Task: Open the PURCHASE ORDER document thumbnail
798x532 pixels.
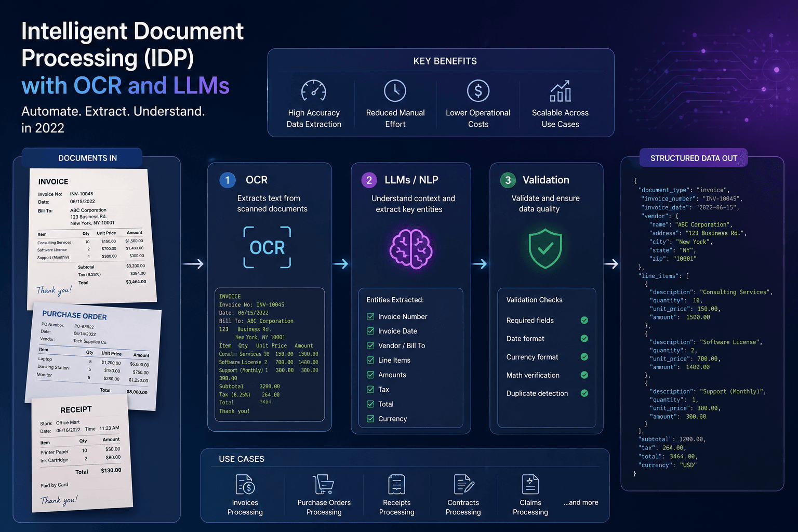Action: point(94,357)
